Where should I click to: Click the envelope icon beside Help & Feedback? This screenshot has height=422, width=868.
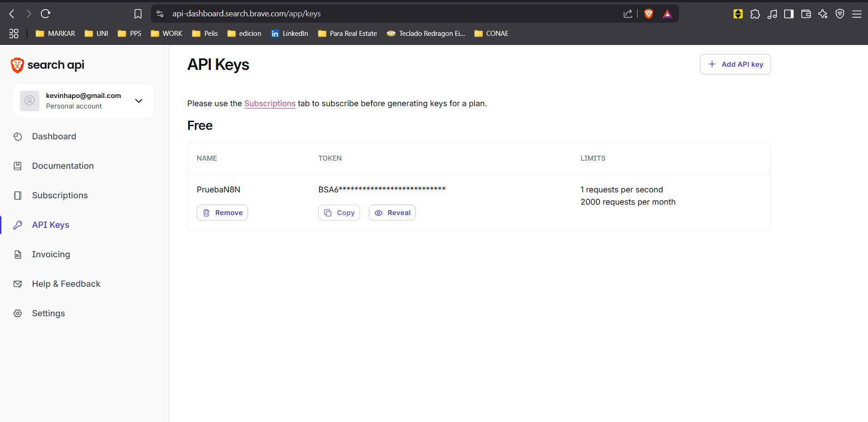coord(18,284)
